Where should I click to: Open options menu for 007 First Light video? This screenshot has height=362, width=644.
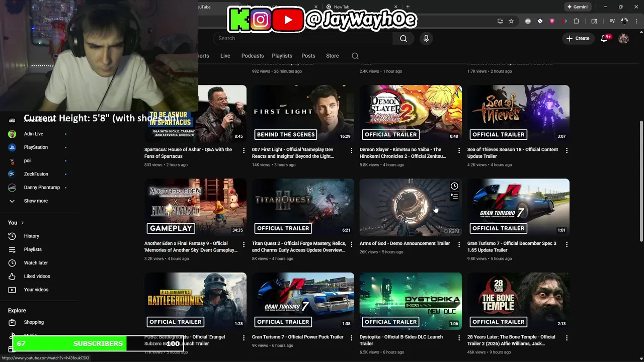(351, 150)
